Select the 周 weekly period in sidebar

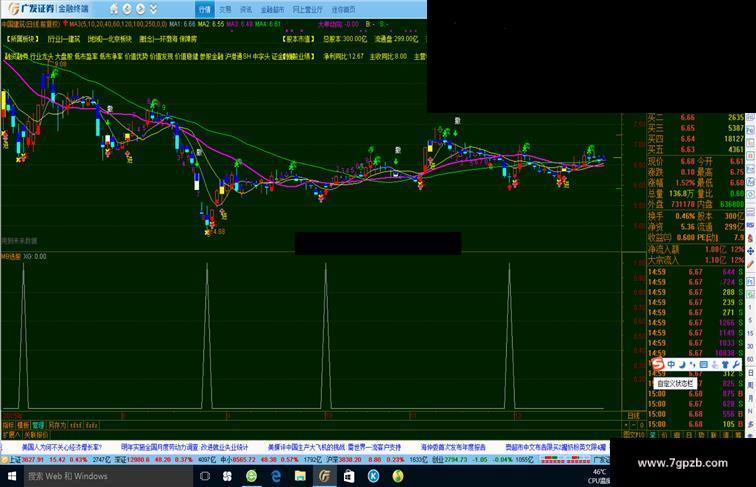click(751, 386)
